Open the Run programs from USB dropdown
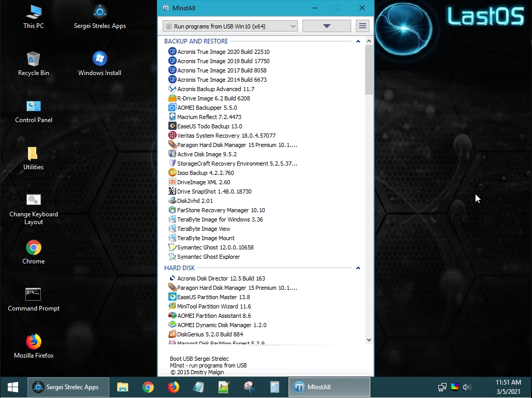The width and height of the screenshot is (532, 398). [230, 26]
